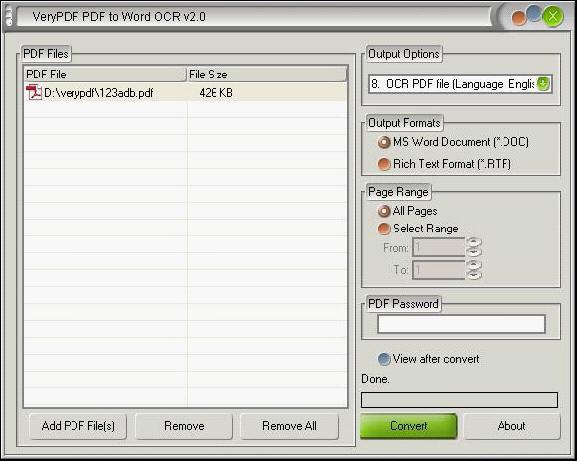Decrease the From page value
Viewport: 577px width, 461px height.
point(474,252)
